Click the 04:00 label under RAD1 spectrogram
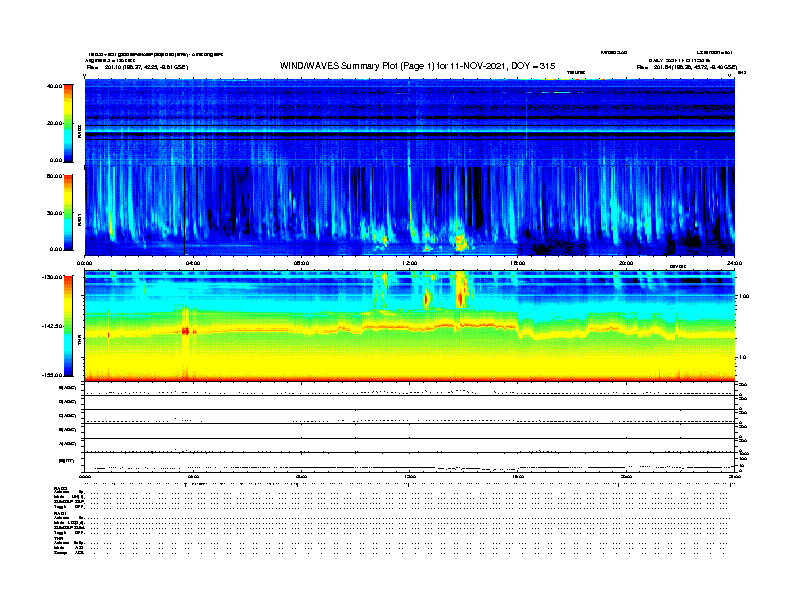 point(193,263)
